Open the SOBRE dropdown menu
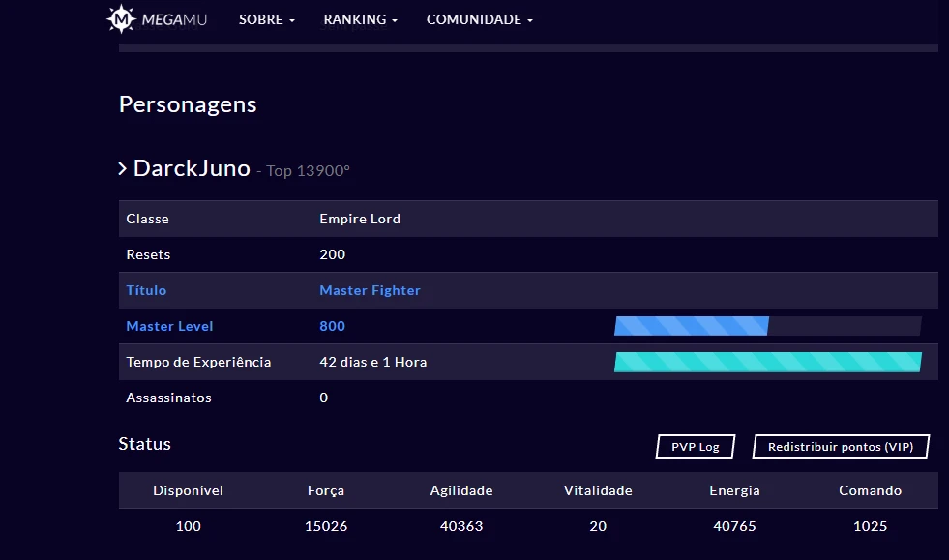949x560 pixels. point(266,19)
